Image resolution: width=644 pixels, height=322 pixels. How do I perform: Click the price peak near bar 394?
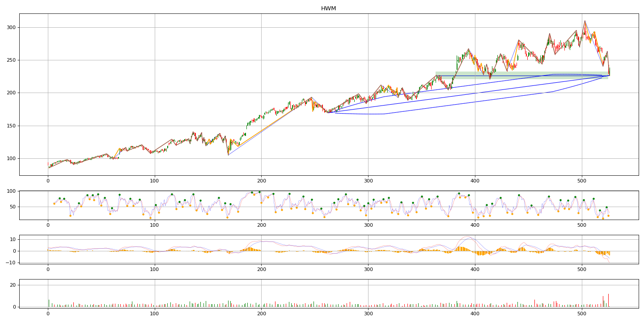469,49
